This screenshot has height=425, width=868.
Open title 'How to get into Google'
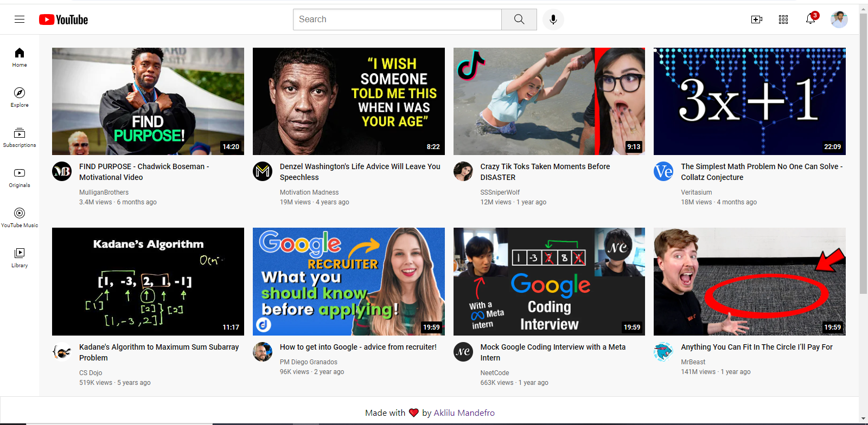(x=358, y=347)
